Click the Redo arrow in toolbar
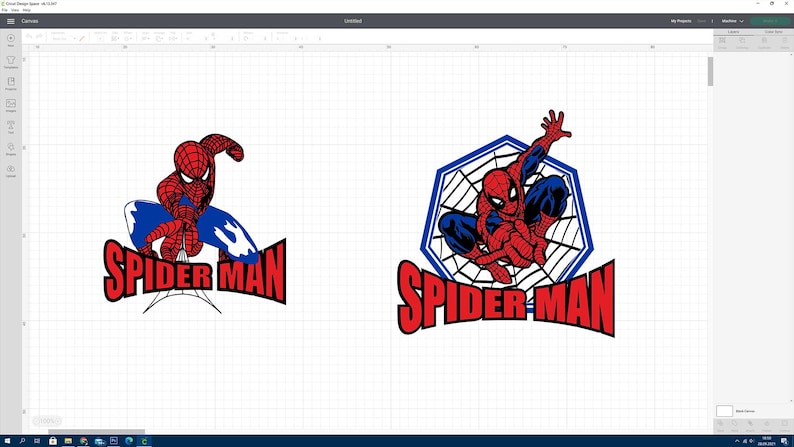The width and height of the screenshot is (794, 447). (39, 36)
